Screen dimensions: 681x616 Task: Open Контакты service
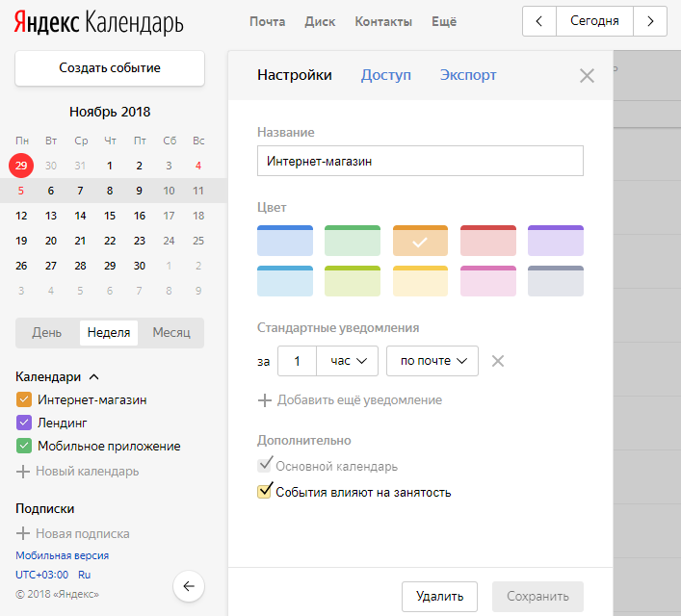383,22
